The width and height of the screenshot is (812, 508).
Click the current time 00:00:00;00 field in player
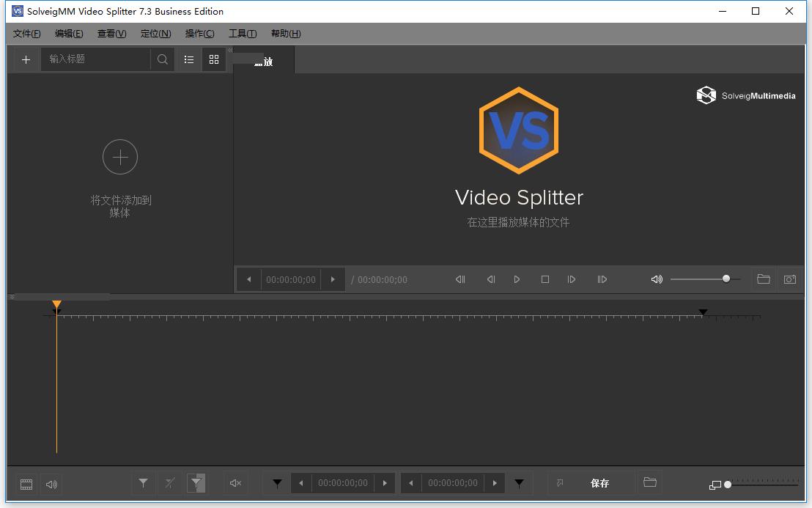[290, 279]
